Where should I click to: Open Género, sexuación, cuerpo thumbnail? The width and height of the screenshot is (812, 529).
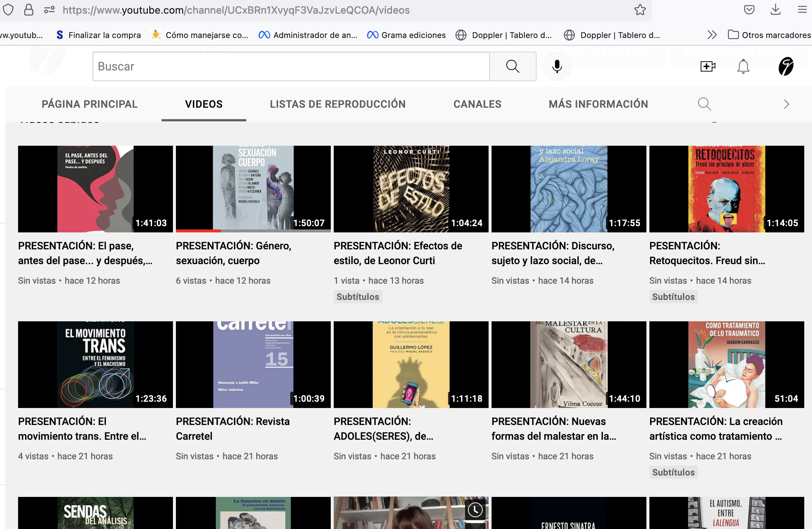[x=253, y=189]
